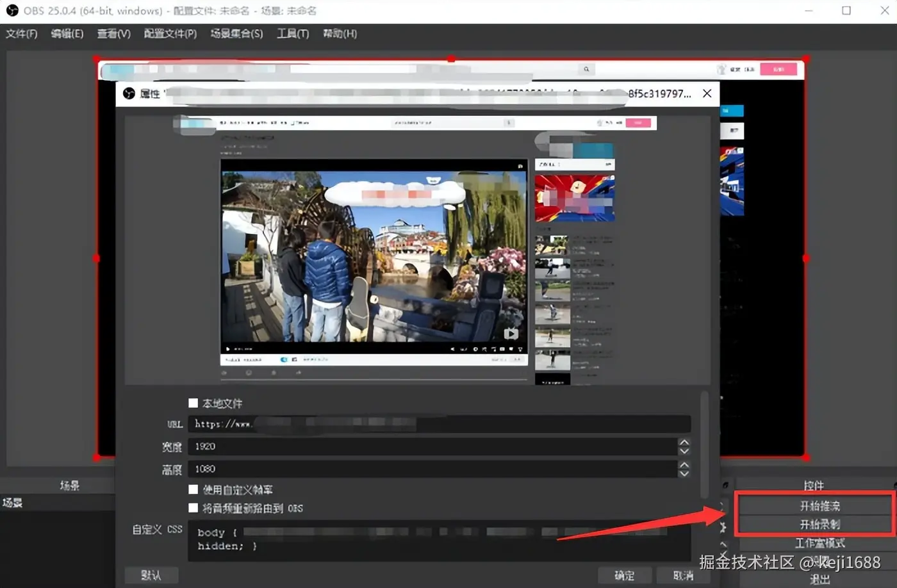The height and width of the screenshot is (588, 897).
Task: Click the top-right red transform handle
Action: click(x=806, y=59)
